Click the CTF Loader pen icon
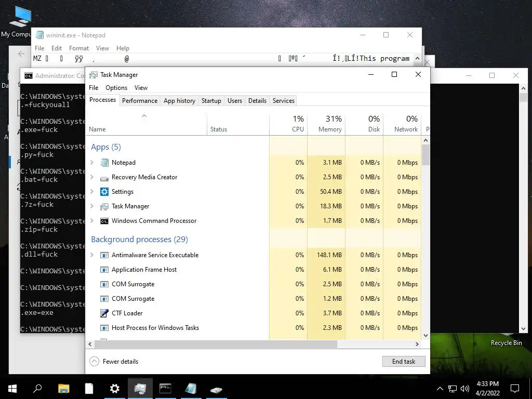The height and width of the screenshot is (399, 532). (x=104, y=313)
